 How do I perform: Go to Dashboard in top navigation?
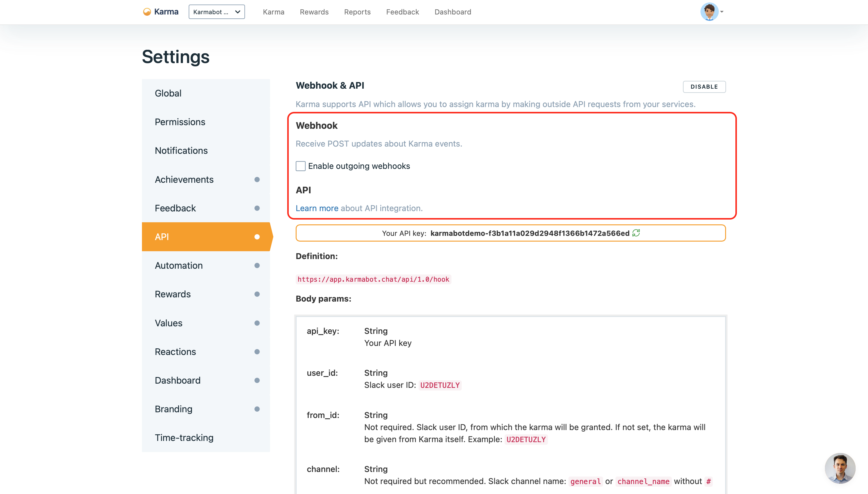tap(453, 12)
